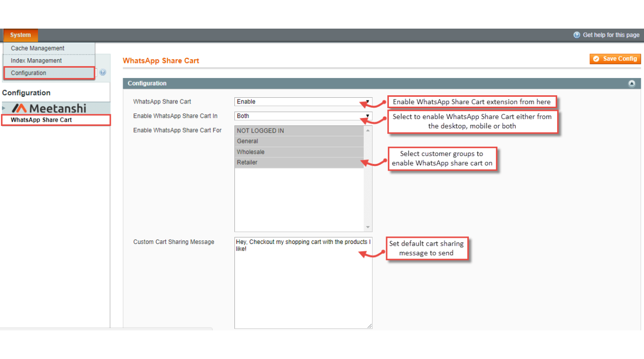Image resolution: width=644 pixels, height=359 pixels.
Task: Click the customer groups list scrollbar
Action: pos(368,178)
